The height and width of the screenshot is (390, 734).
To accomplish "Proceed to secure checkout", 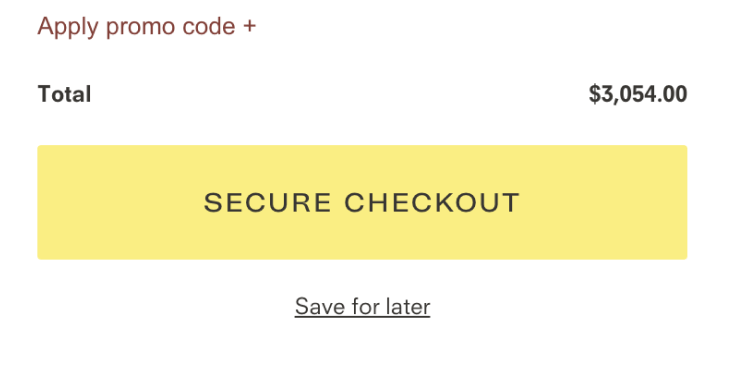I will tap(362, 202).
